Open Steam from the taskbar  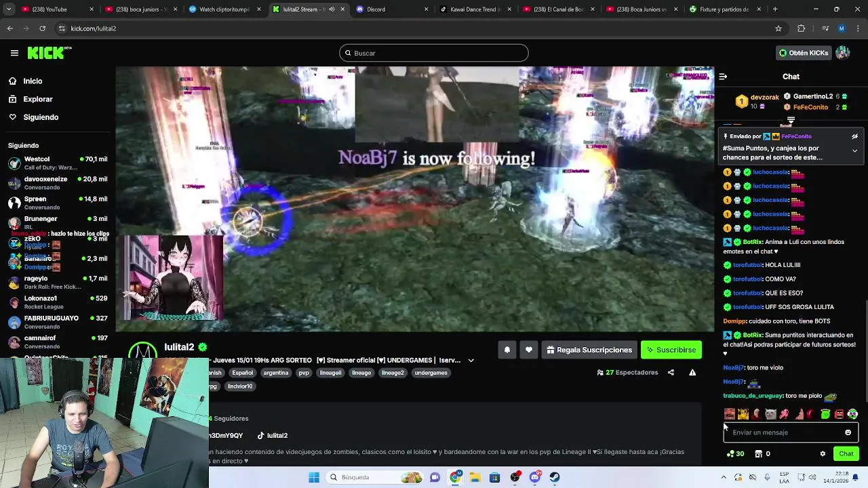(554, 477)
